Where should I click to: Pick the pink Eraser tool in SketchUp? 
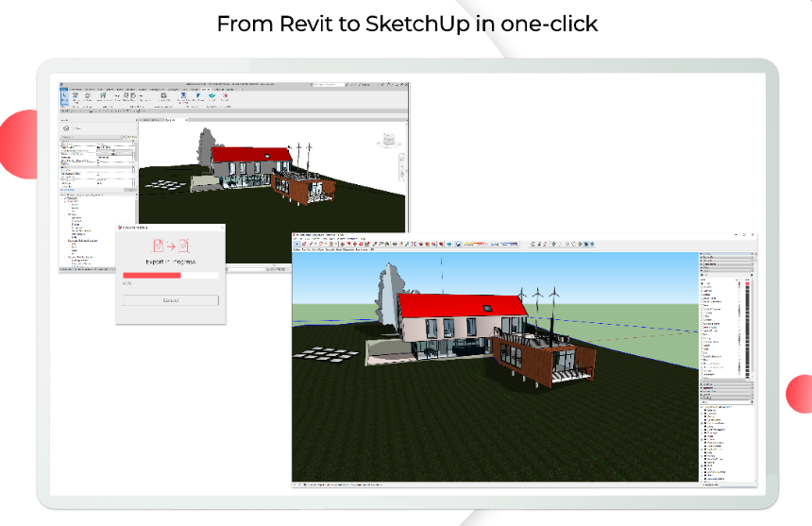pos(304,244)
